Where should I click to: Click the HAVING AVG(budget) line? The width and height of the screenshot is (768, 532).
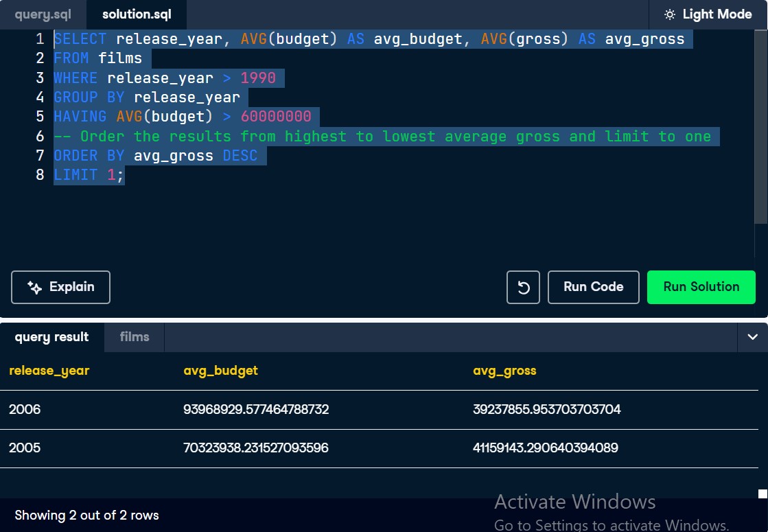click(182, 117)
